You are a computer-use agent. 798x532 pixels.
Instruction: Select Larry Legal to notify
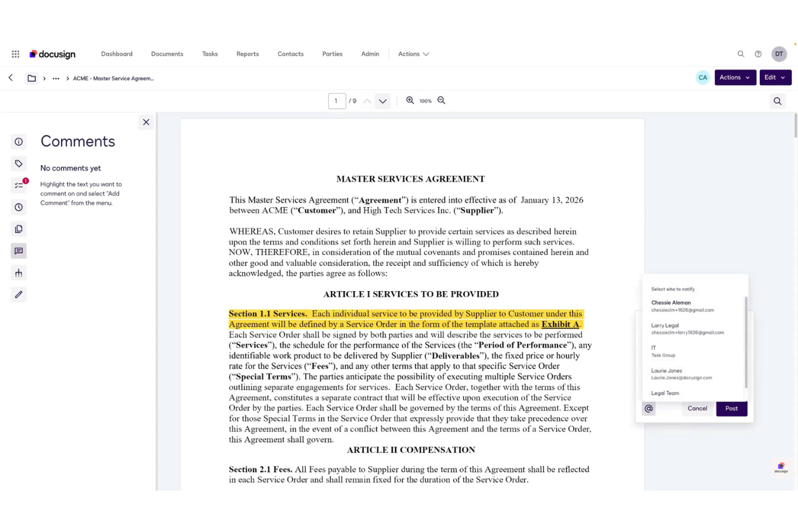click(694, 329)
